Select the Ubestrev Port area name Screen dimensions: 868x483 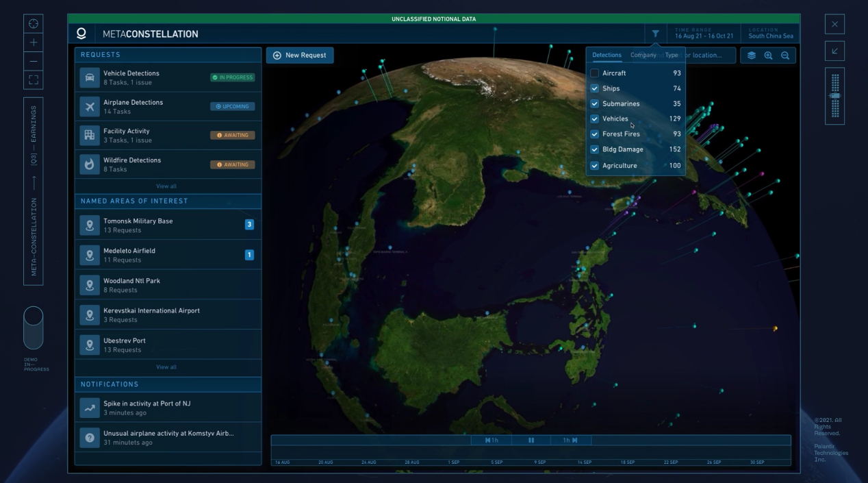(125, 340)
